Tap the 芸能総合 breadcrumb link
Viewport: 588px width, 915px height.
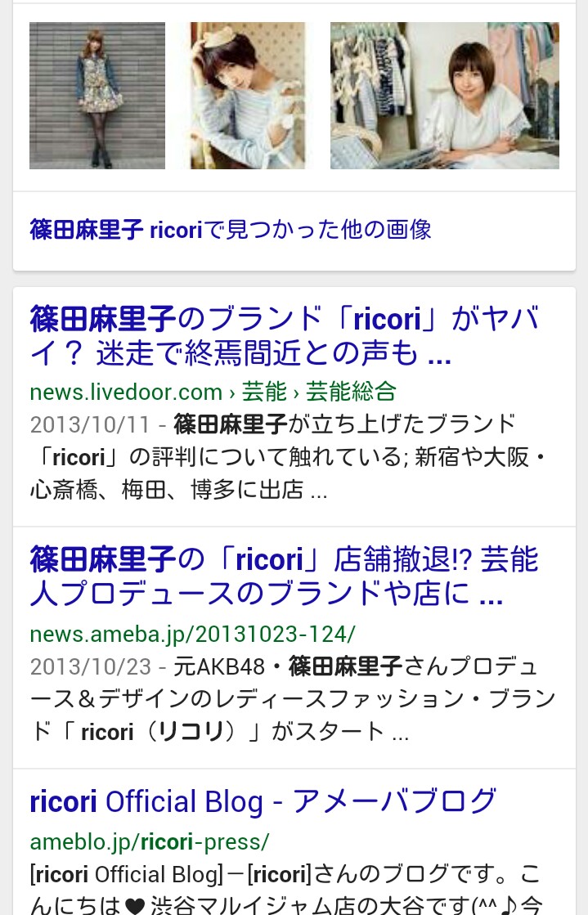click(351, 392)
